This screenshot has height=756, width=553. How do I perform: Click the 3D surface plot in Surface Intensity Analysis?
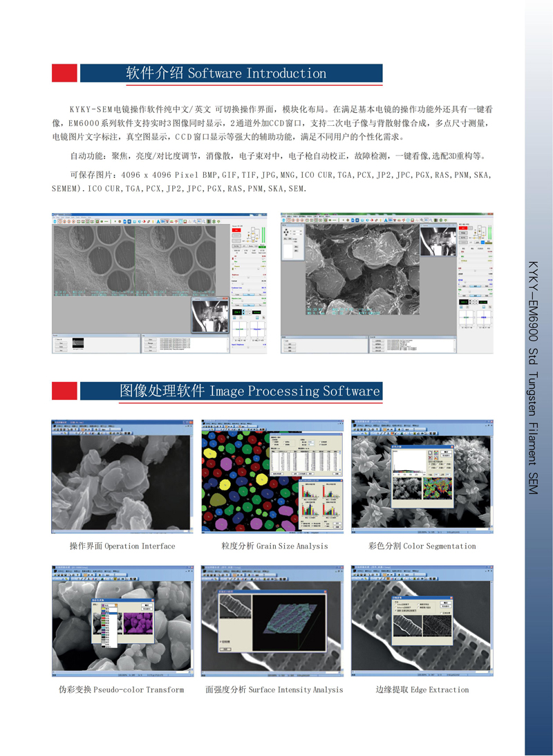click(288, 622)
